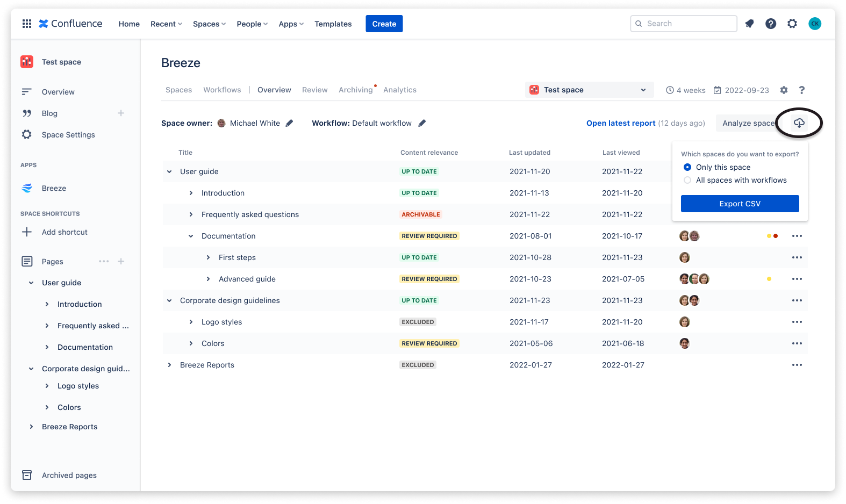Screen dimensions: 846x504
Task: Switch to the Analytics tab
Action: coord(400,90)
